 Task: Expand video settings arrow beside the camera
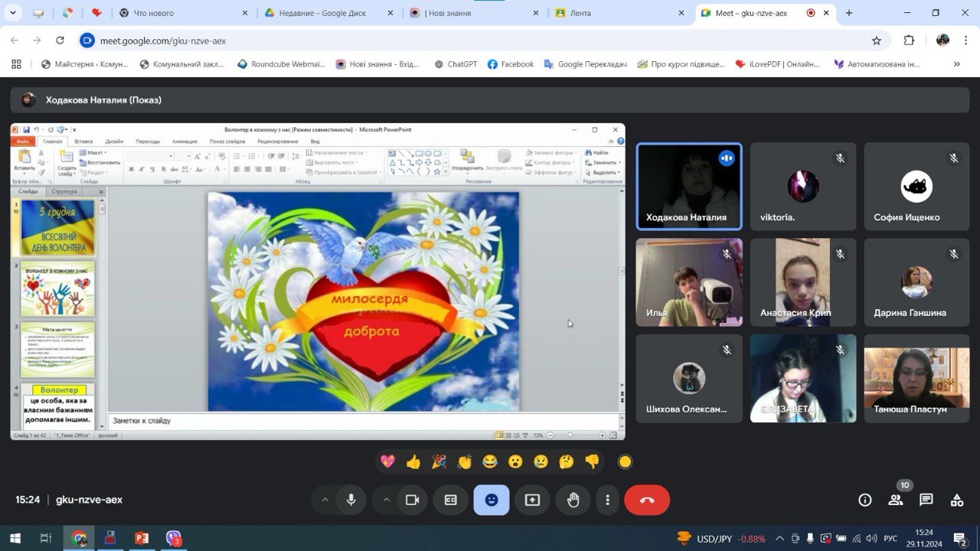click(386, 500)
